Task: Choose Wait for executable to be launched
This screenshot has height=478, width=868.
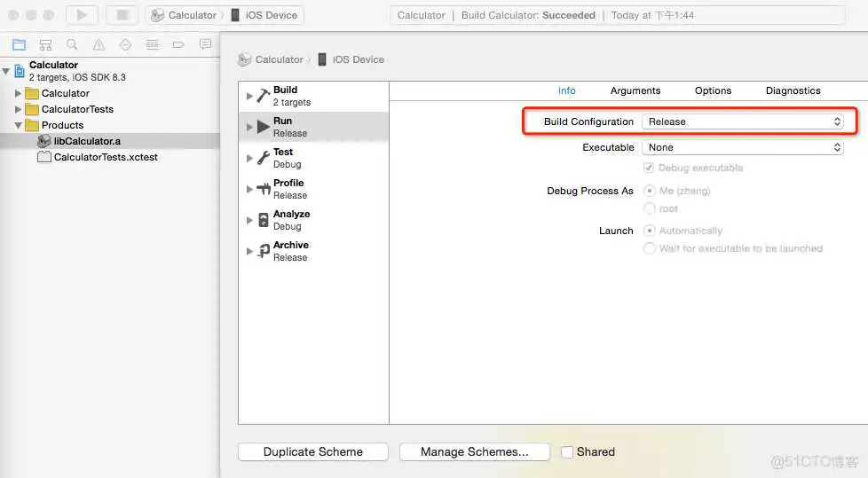Action: [x=650, y=248]
